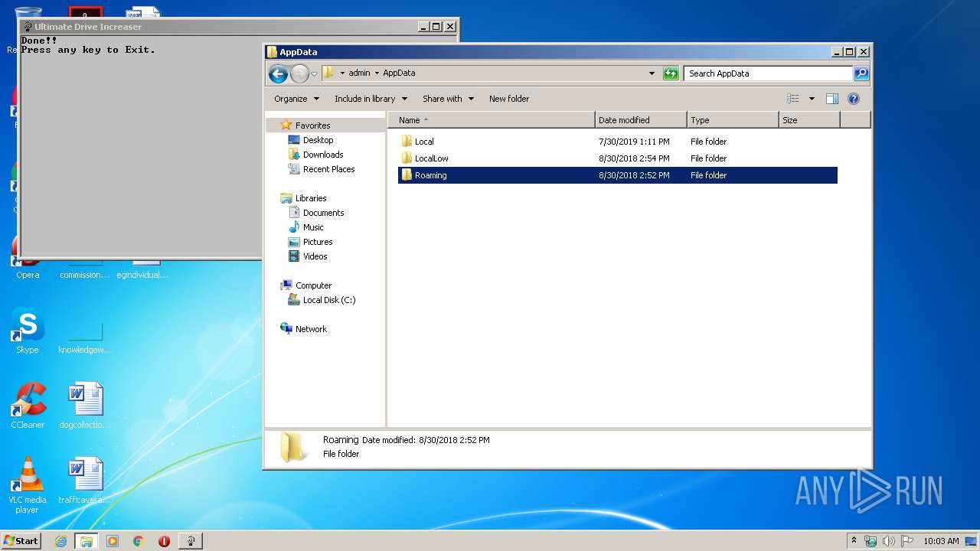Screen dimensions: 980x551
Task: Create a New folder
Action: coord(509,99)
